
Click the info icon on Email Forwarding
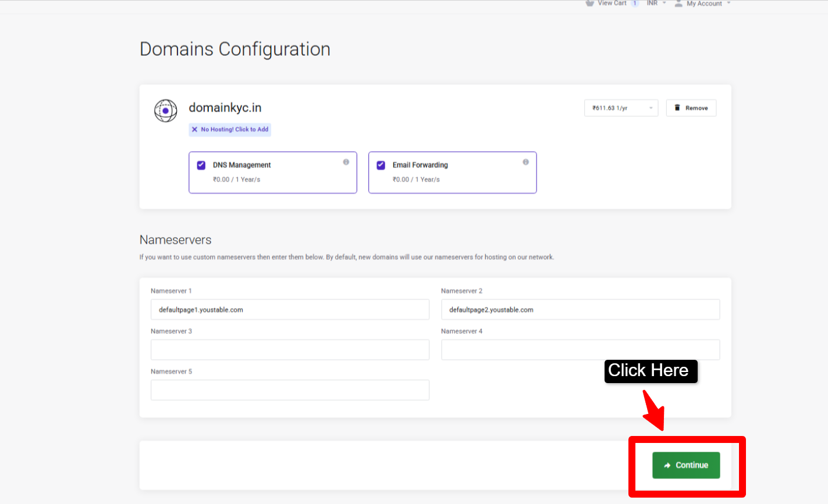click(x=525, y=162)
